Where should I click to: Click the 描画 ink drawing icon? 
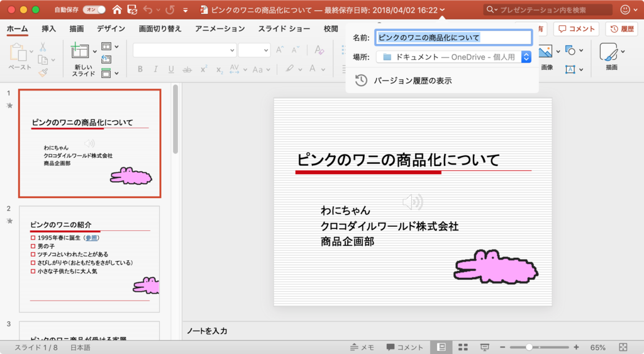(x=609, y=52)
